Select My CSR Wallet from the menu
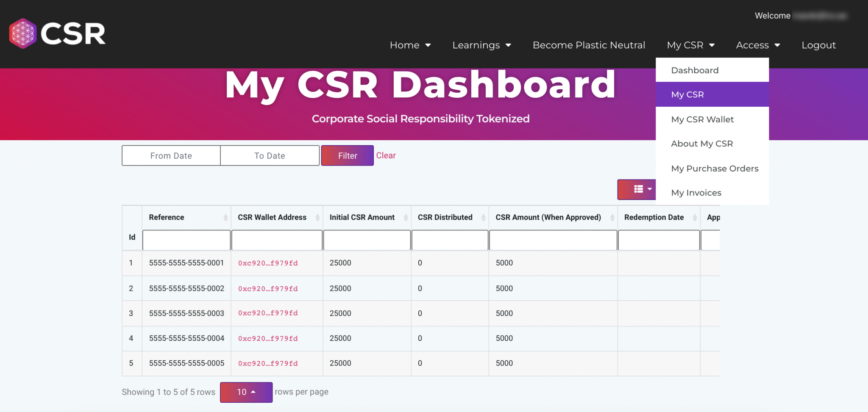 click(702, 119)
